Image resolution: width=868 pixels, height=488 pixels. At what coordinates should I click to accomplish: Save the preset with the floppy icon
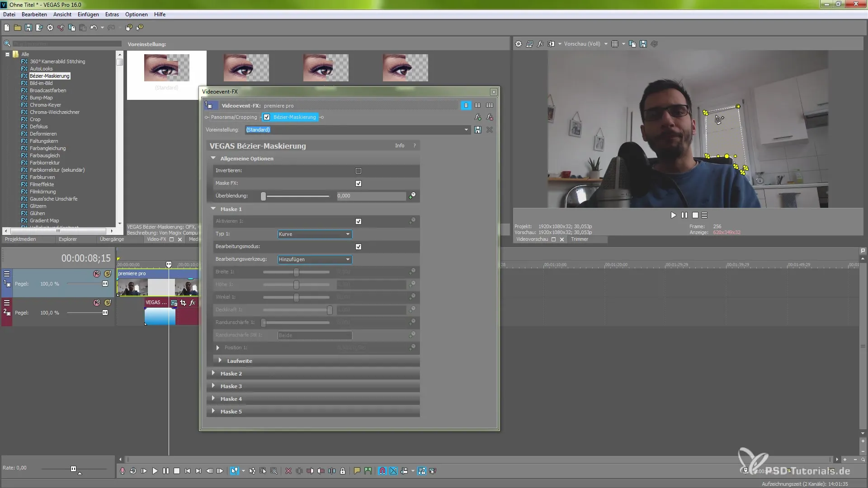478,130
